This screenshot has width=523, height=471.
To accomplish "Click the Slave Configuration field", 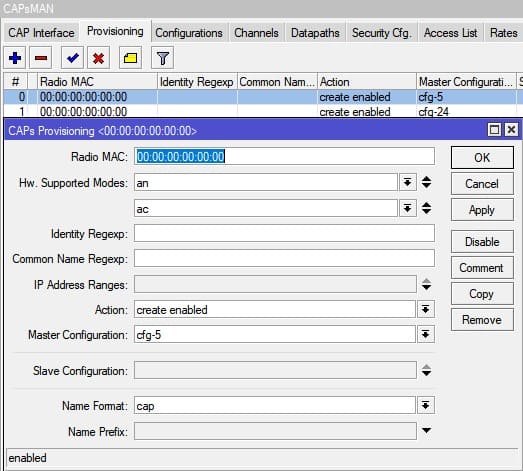I will (x=275, y=370).
